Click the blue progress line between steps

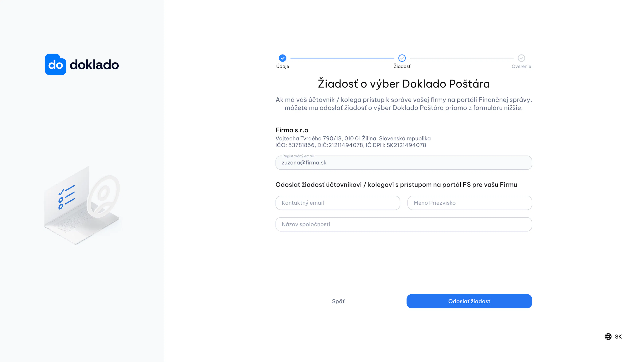pyautogui.click(x=342, y=58)
